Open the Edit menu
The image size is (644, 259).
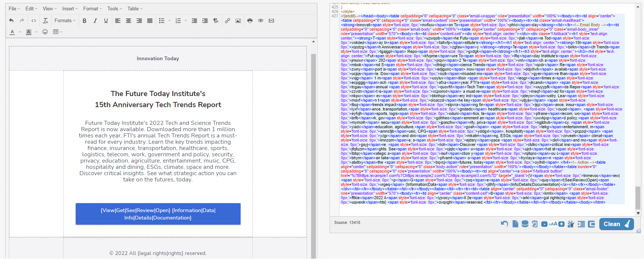point(31,8)
